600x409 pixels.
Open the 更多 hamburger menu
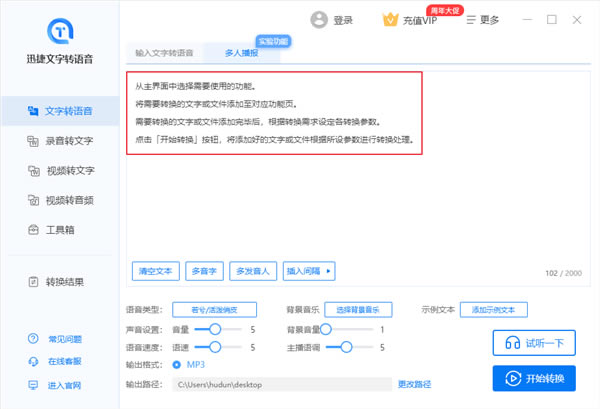pyautogui.click(x=483, y=20)
